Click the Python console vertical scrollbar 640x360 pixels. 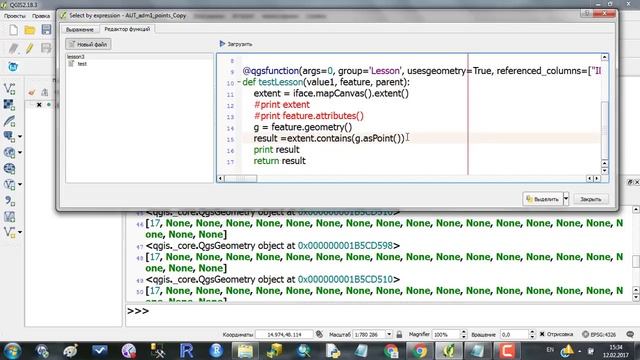tap(636, 262)
